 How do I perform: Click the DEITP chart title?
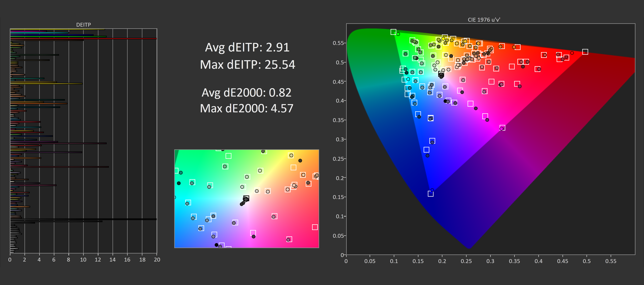pyautogui.click(x=84, y=25)
